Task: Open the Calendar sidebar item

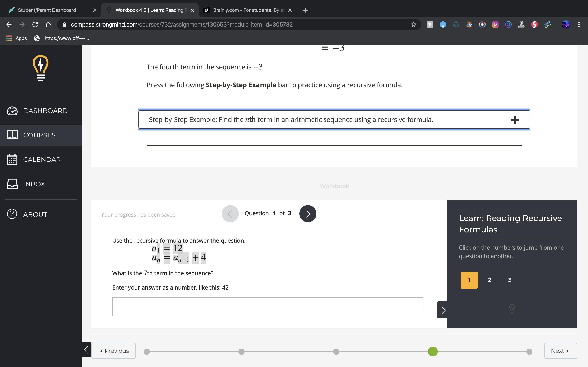Action: (x=42, y=160)
